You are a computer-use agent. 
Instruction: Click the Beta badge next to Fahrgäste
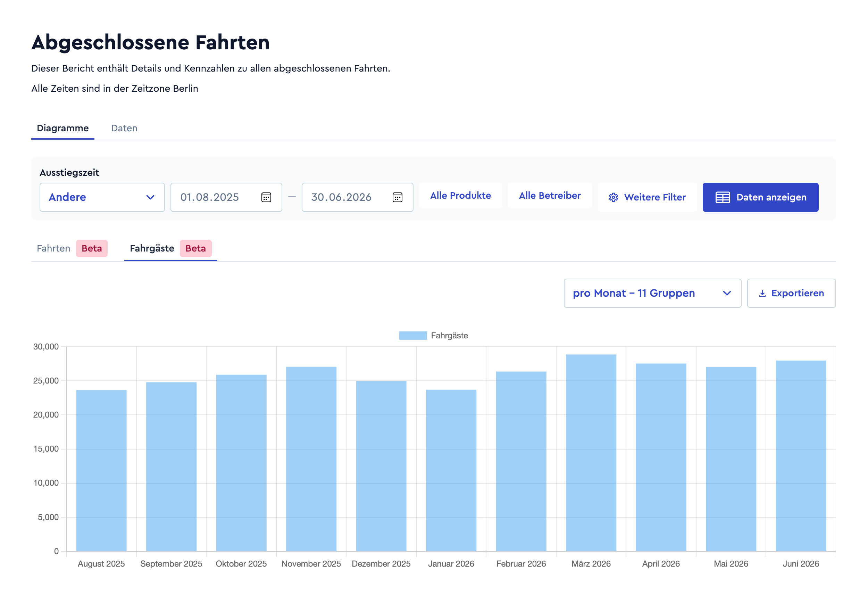(196, 248)
